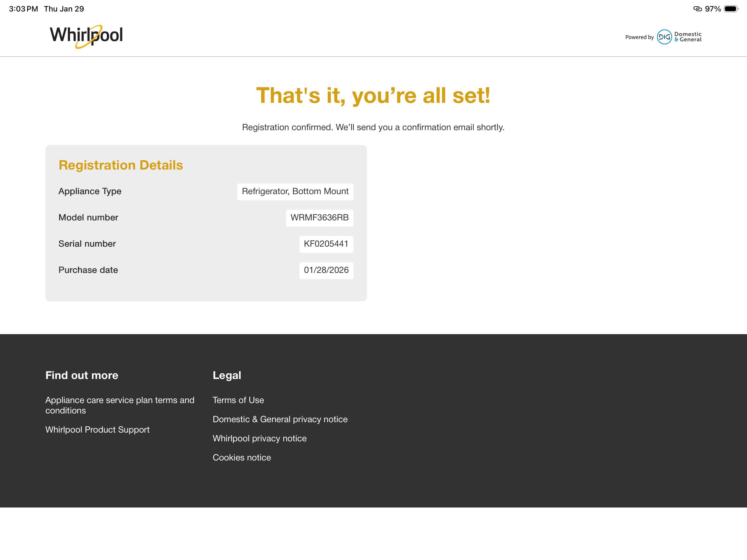Open Whirlpool Product Support link
Viewport: 747px width, 560px height.
[x=97, y=429]
